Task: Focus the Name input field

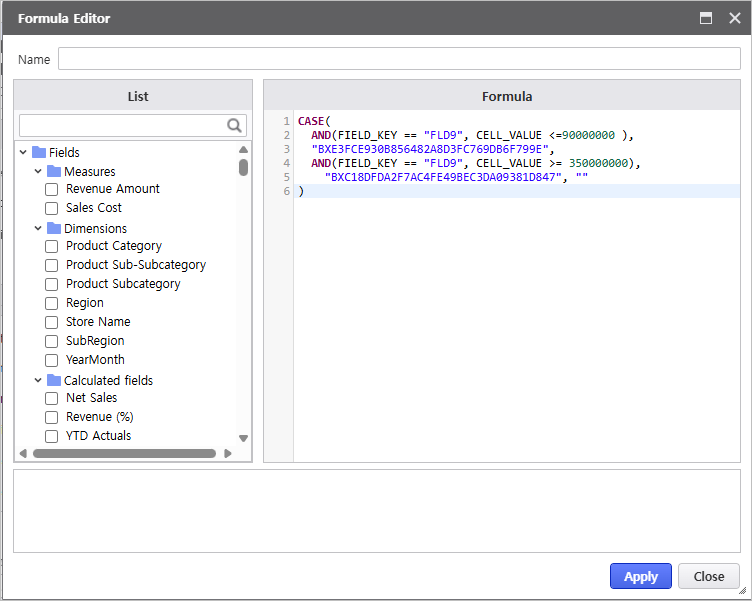Action: click(399, 59)
